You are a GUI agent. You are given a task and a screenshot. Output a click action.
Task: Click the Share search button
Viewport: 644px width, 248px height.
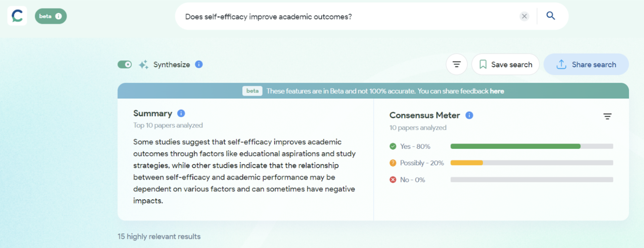point(586,64)
